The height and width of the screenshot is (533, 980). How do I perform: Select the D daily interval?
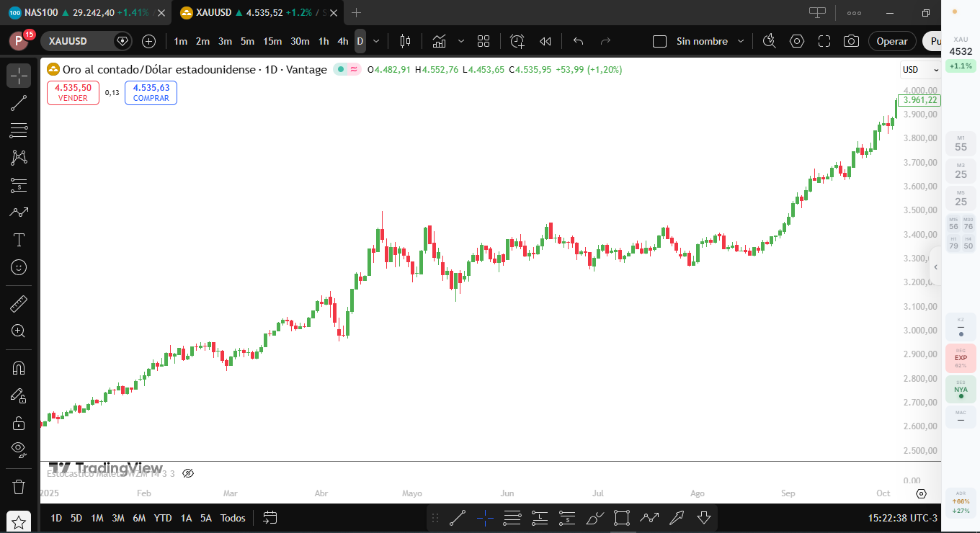click(360, 41)
